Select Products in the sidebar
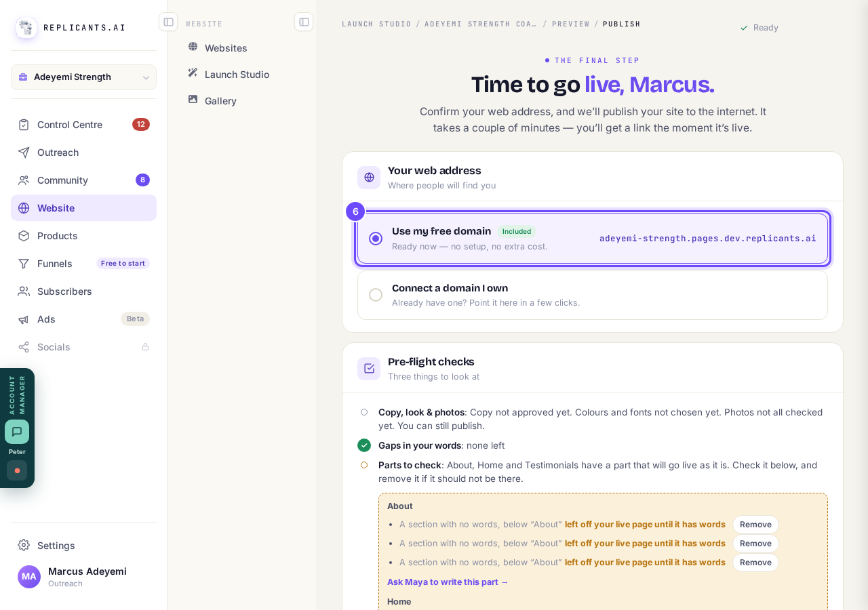 tap(83, 236)
